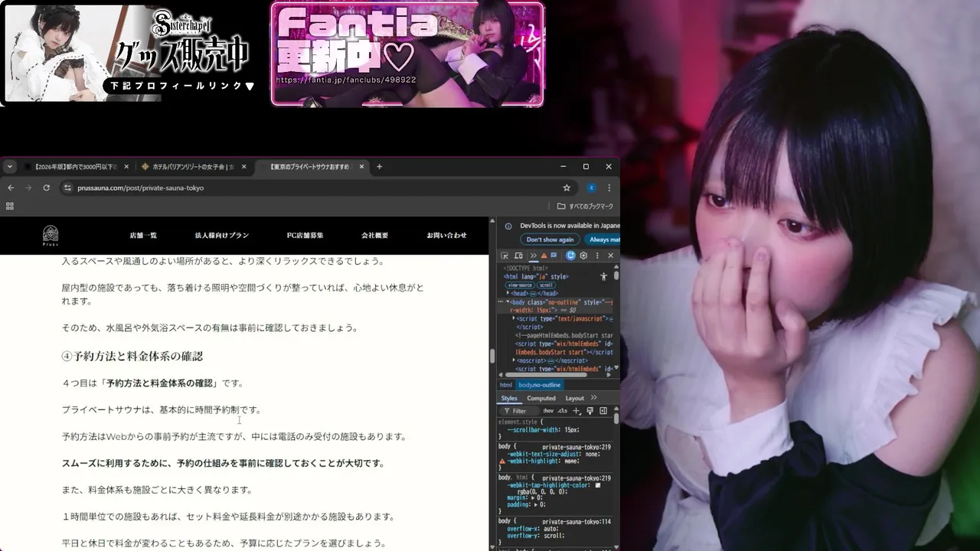Click the webpage vertical scrollbar thumb
The height and width of the screenshot is (551, 980).
[492, 356]
